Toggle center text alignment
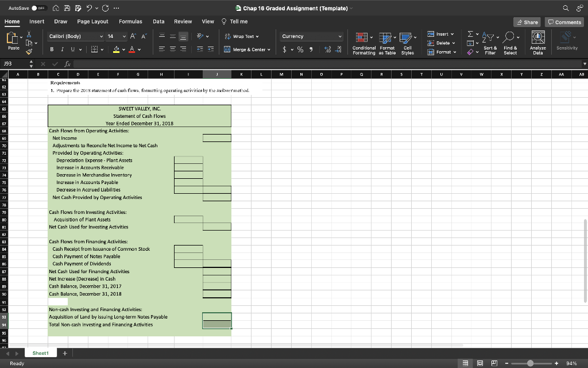The image size is (588, 368). point(172,49)
